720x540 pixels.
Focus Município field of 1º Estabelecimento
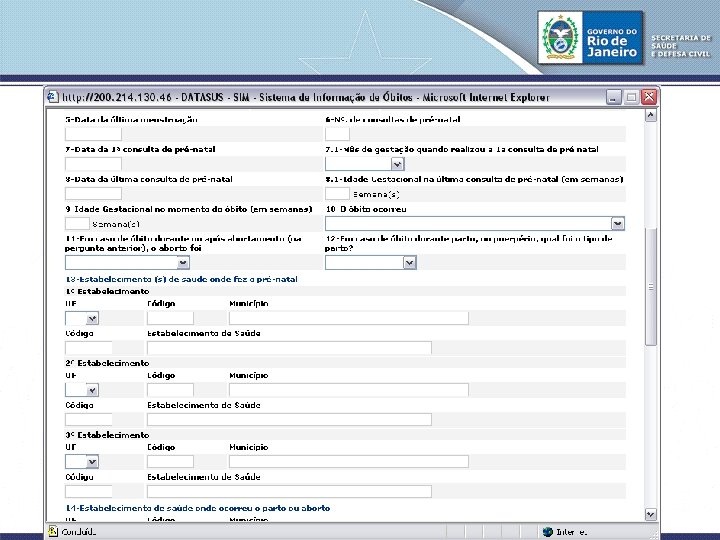[349, 318]
